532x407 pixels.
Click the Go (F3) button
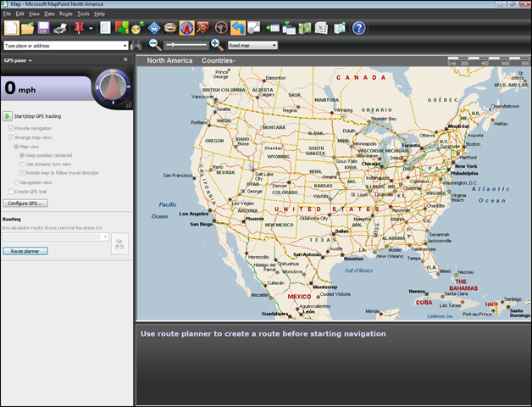tap(119, 243)
